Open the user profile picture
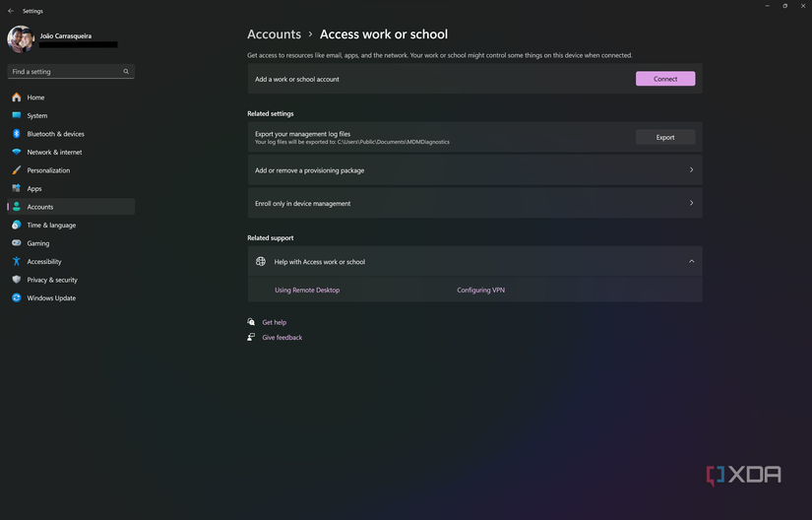Screen dimensions: 812x520 21,39
